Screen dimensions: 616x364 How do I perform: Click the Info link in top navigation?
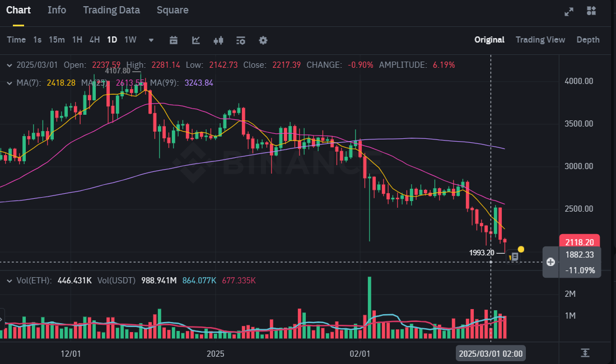(57, 10)
